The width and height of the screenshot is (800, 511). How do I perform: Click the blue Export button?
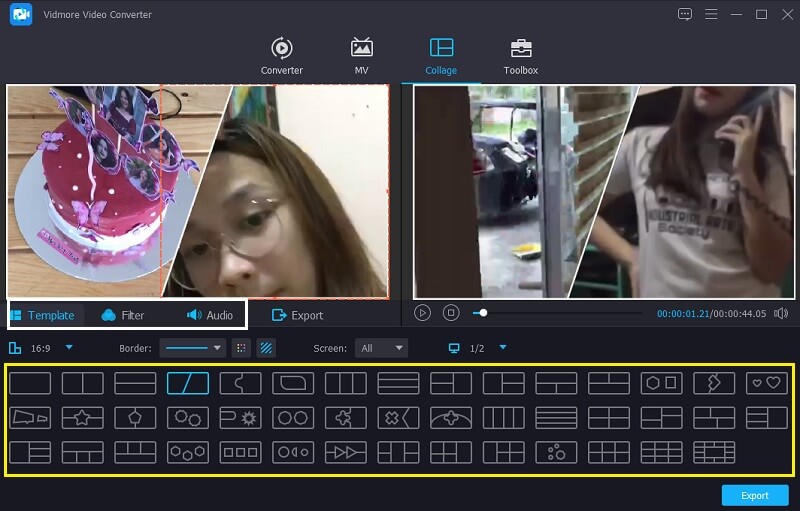tap(754, 495)
